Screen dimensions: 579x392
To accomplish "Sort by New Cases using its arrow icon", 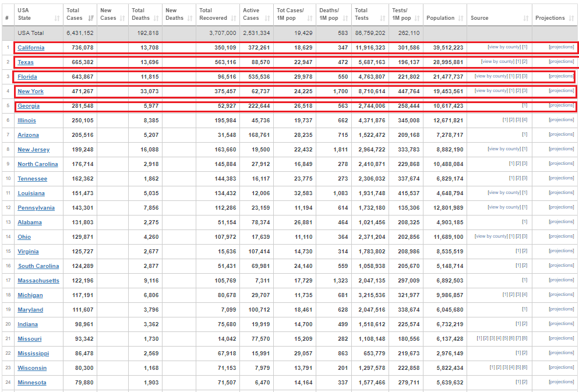I will pos(122,18).
